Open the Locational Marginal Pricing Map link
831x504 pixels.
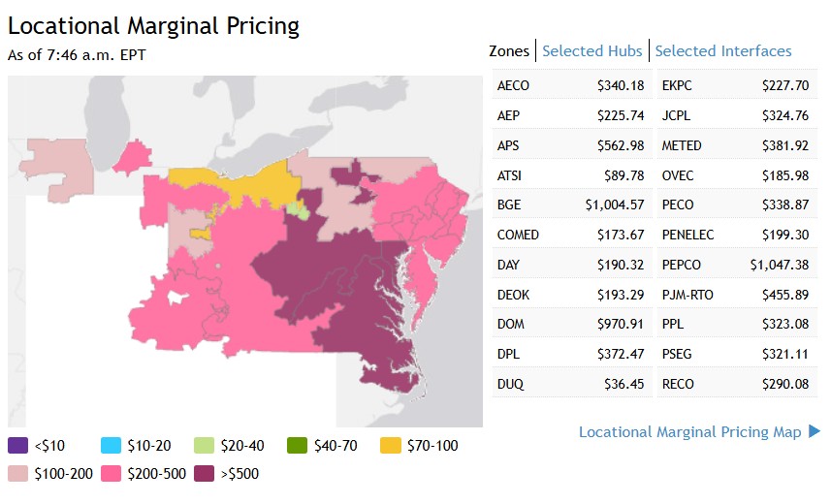click(690, 432)
